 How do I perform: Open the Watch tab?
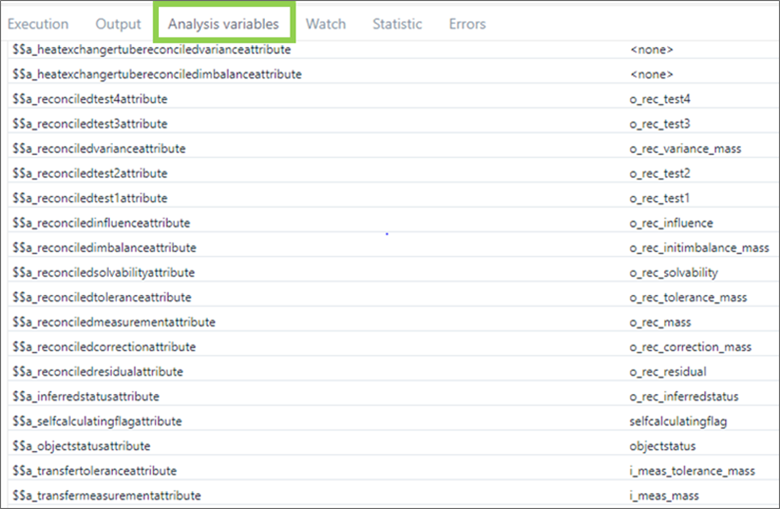[x=326, y=24]
